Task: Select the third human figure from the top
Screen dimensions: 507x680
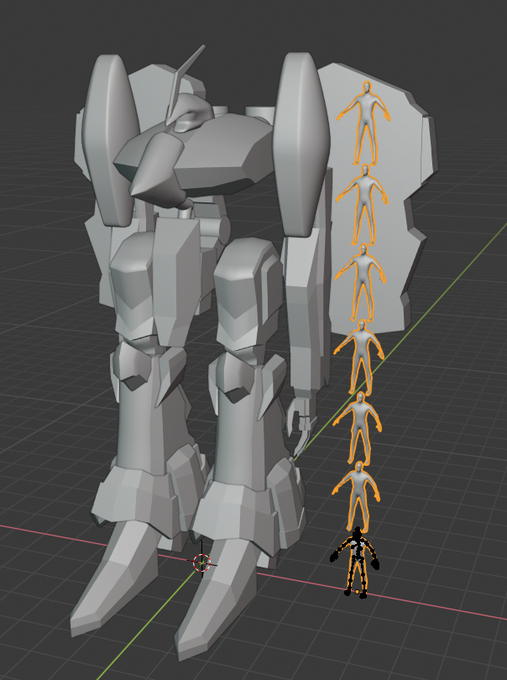Action: click(x=361, y=282)
